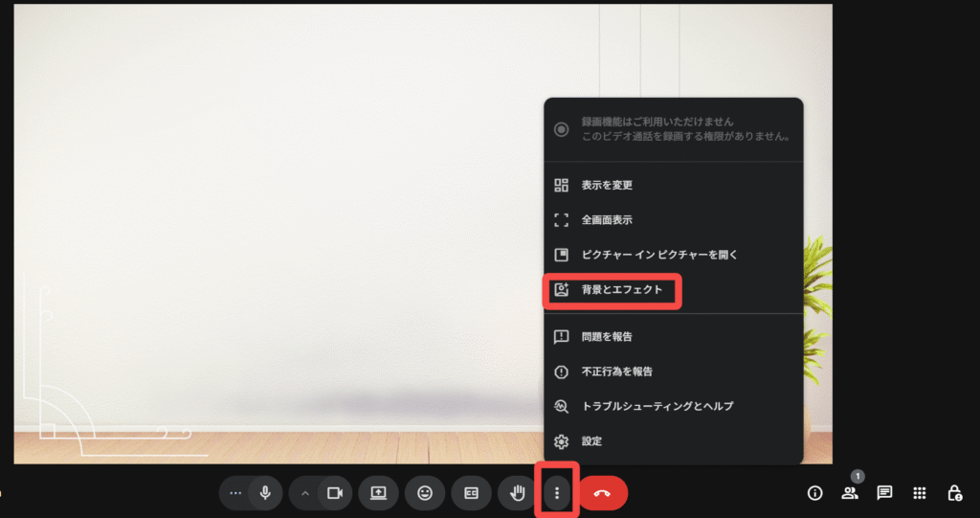Click the record circle icon

click(561, 129)
